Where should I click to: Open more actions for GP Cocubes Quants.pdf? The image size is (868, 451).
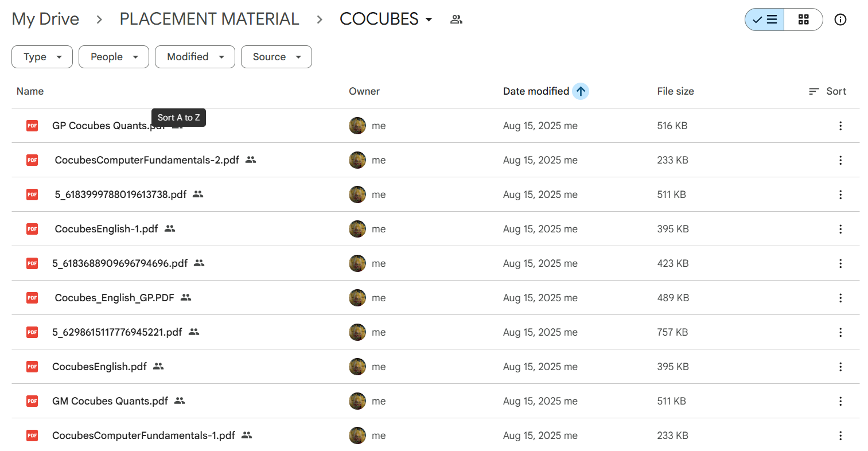[x=840, y=126]
